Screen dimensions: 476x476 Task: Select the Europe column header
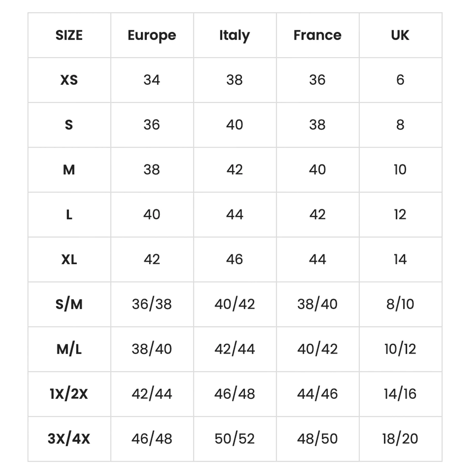pos(152,36)
